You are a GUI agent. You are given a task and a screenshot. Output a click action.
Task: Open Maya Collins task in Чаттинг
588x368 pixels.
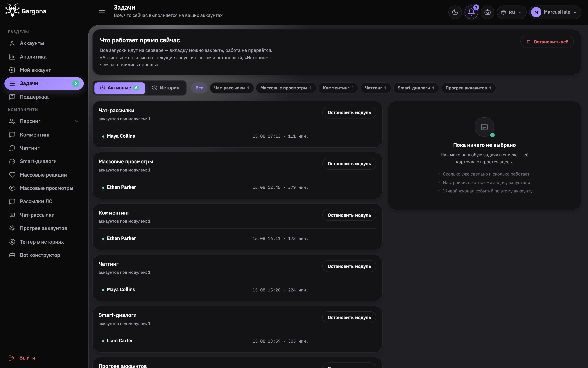pyautogui.click(x=237, y=290)
